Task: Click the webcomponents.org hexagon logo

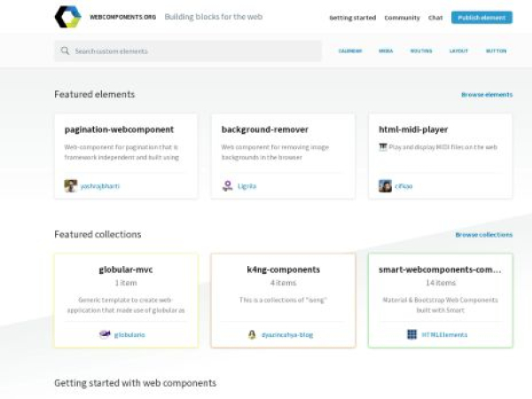Action: (68, 17)
